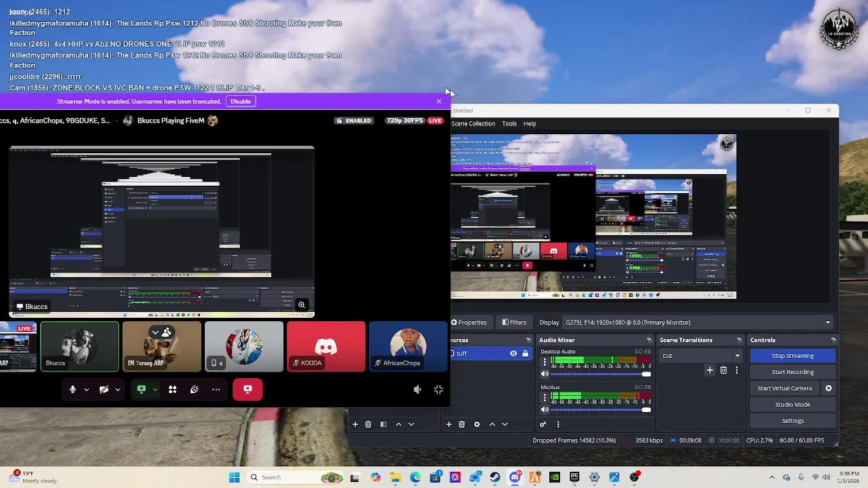Open screen share options arrow in Discord
Screen dimensions: 868x488
[155, 390]
